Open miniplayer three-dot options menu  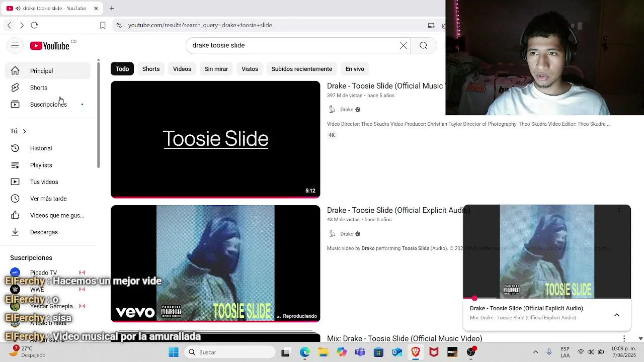619,210
